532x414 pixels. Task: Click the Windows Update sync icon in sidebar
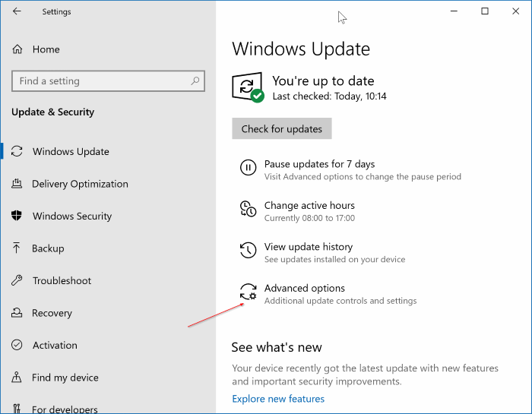pos(17,151)
